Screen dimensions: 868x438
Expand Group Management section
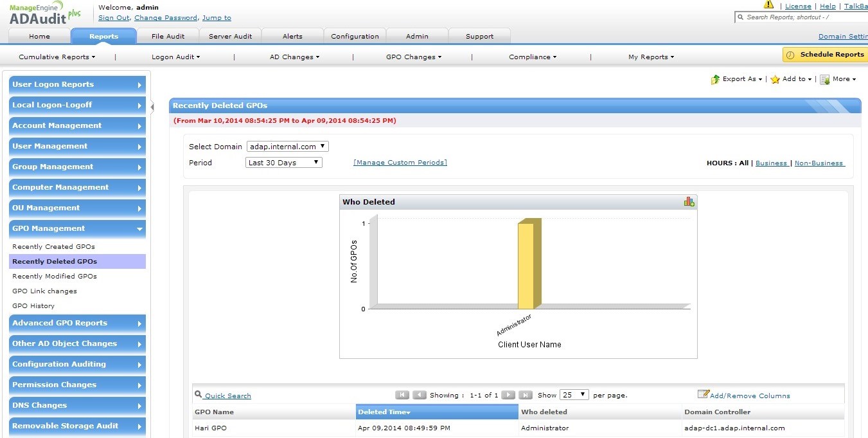tap(78, 167)
